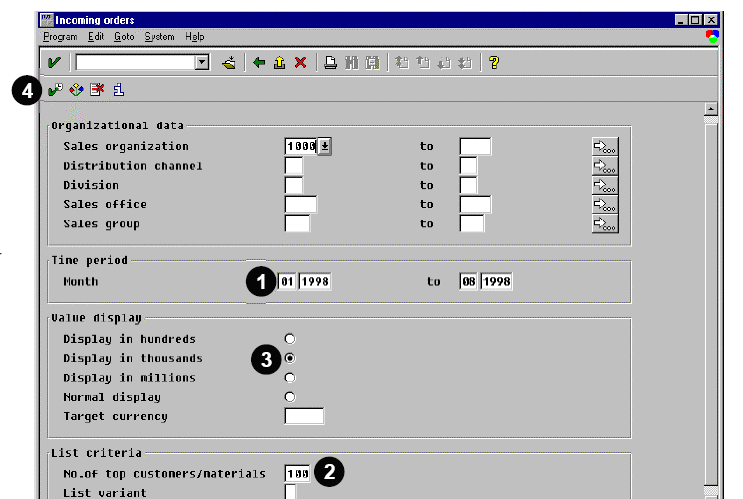Select Display in millions radio button
This screenshot has height=499, width=743.
tap(290, 378)
